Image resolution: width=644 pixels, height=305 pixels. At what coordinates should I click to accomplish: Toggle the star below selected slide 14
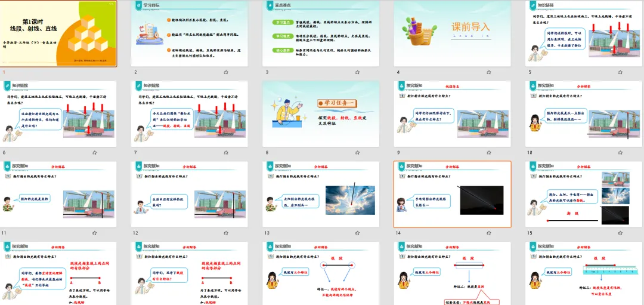pyautogui.click(x=489, y=233)
